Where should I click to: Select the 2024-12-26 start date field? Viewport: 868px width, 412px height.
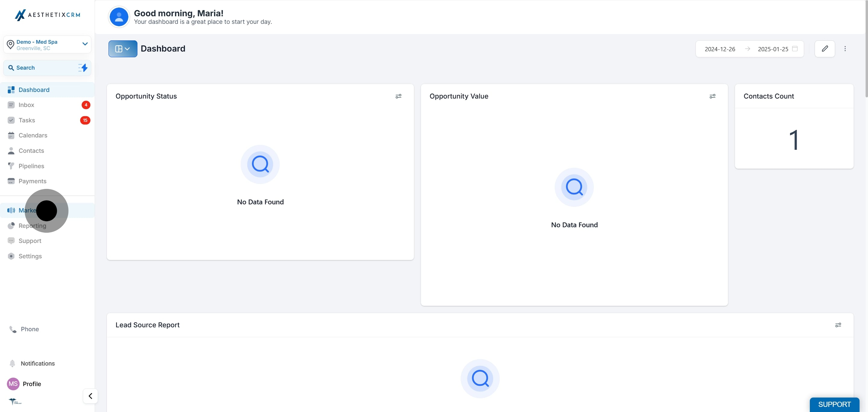coord(720,49)
